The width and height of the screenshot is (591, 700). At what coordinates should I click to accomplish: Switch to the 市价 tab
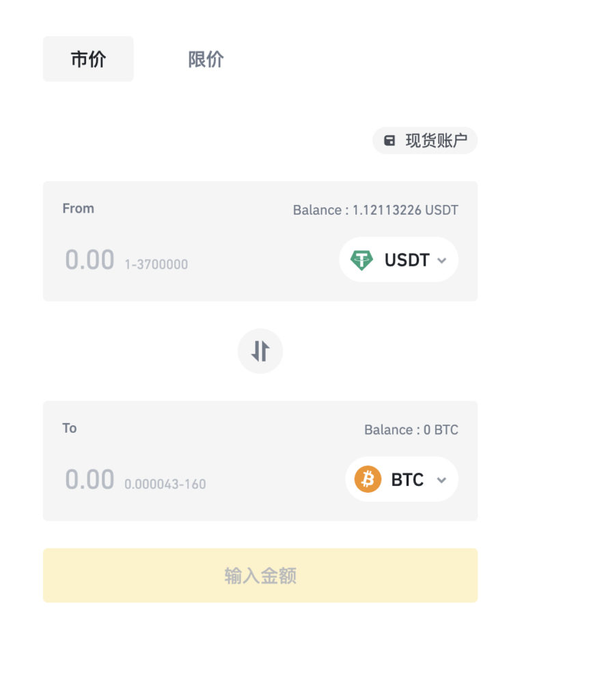[88, 59]
